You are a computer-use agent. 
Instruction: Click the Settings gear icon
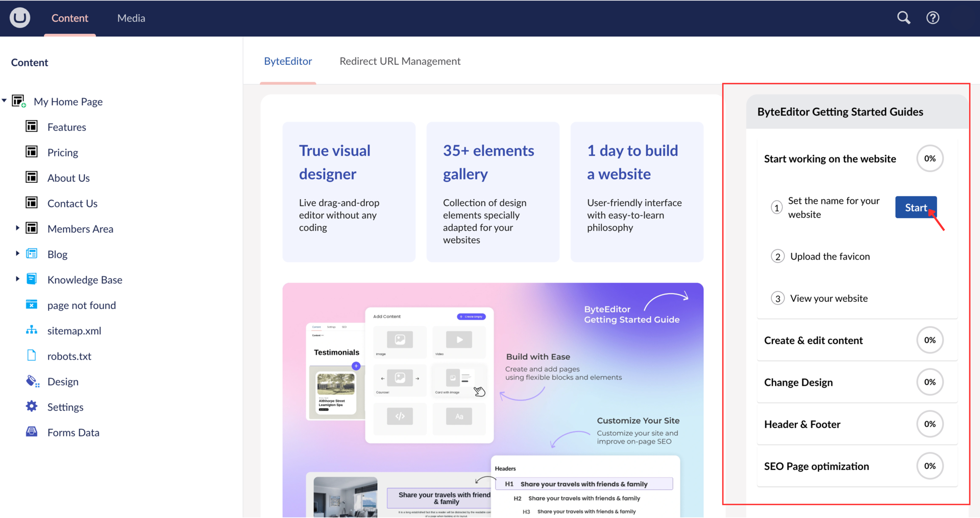[32, 407]
